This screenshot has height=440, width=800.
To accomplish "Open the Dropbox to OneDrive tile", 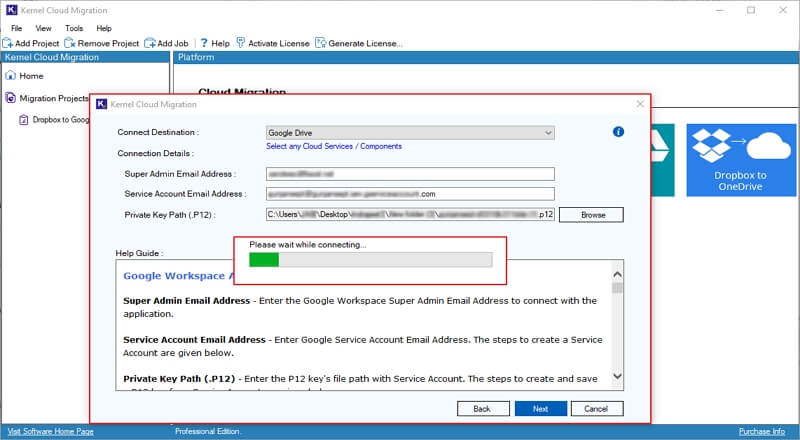I will pyautogui.click(x=741, y=160).
